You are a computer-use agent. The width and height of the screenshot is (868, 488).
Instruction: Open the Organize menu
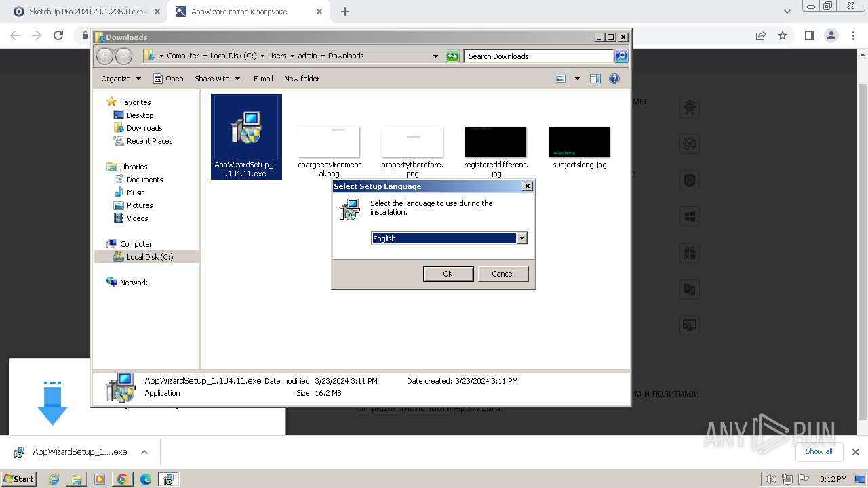click(x=121, y=79)
